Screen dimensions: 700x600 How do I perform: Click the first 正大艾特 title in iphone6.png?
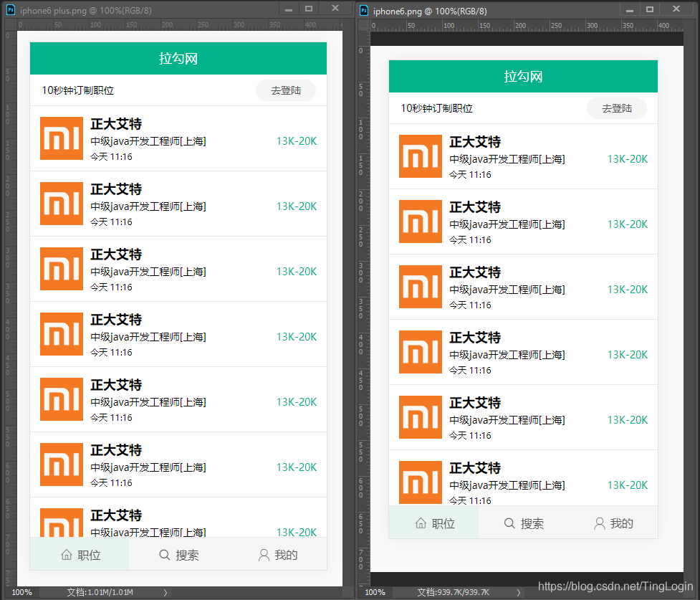pyautogui.click(x=475, y=142)
